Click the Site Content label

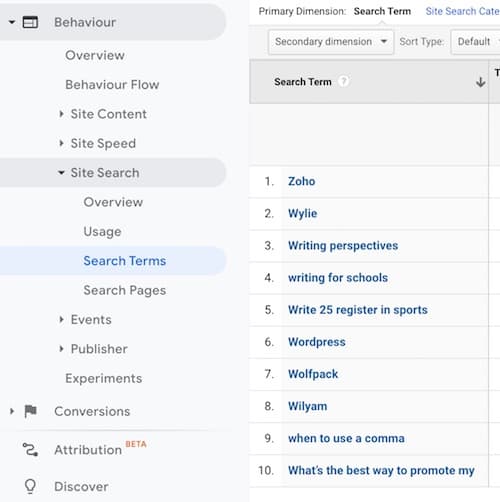pos(109,114)
